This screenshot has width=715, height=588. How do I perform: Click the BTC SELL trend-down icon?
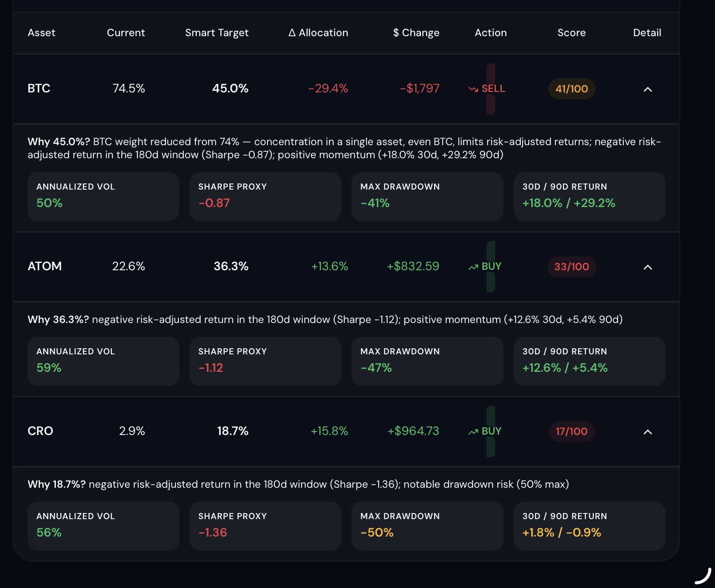(473, 89)
